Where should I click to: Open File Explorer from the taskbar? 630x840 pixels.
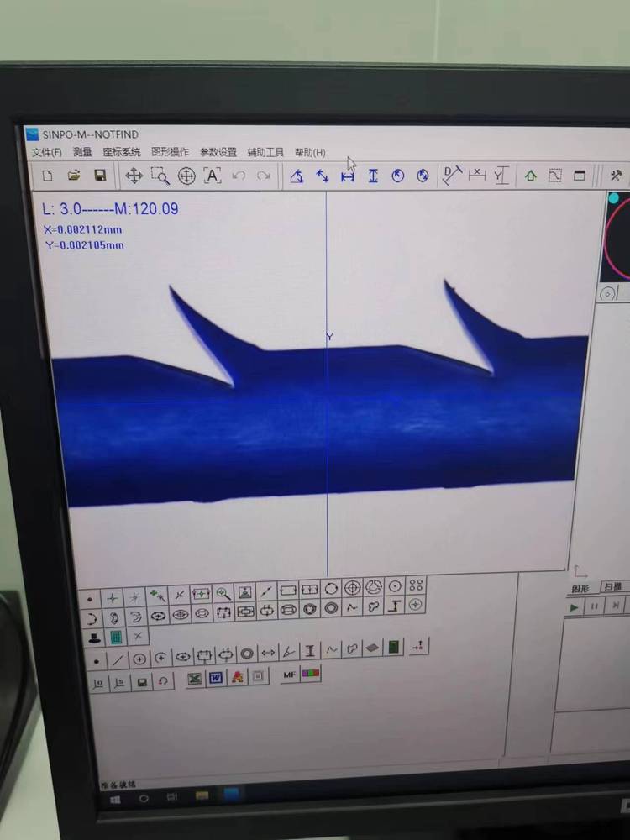coord(202,795)
